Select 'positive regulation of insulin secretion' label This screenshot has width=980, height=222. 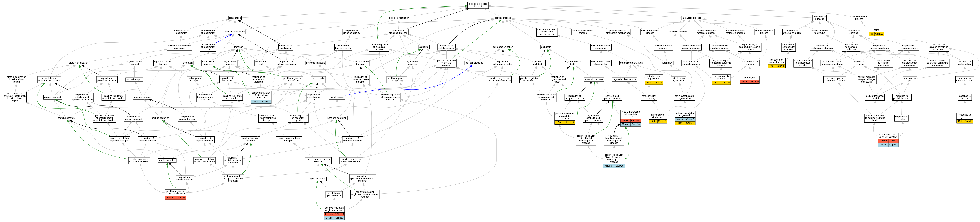(176, 192)
